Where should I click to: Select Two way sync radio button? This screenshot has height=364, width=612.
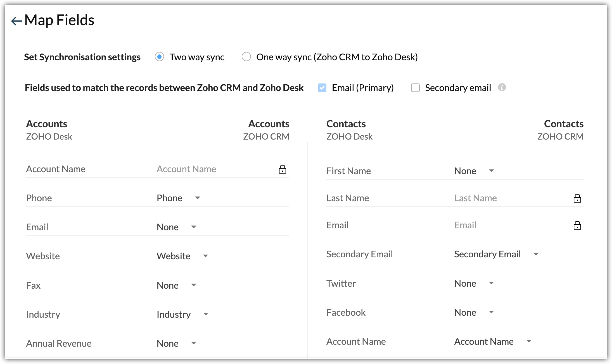159,57
